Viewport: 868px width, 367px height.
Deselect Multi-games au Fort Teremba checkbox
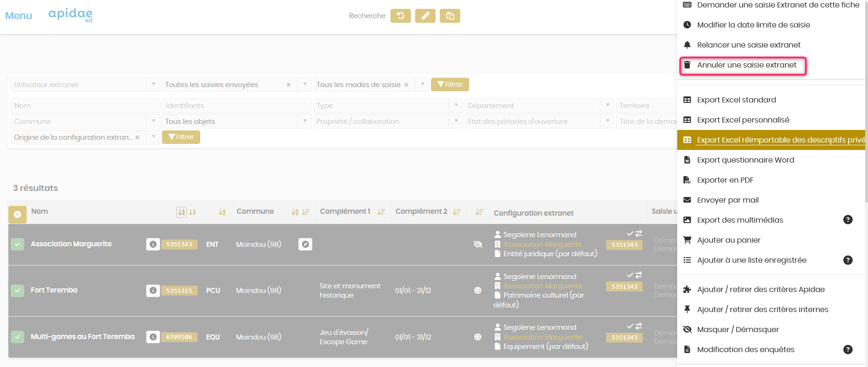pos(18,337)
